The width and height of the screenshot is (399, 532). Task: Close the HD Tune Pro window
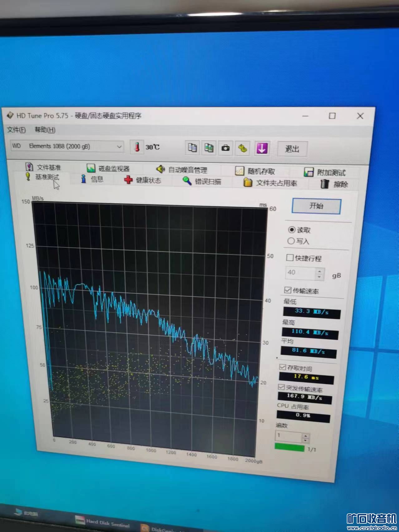360,116
